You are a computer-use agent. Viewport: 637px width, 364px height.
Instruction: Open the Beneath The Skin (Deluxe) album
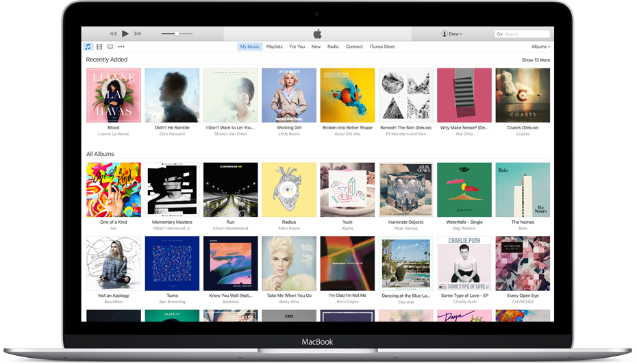click(x=406, y=95)
